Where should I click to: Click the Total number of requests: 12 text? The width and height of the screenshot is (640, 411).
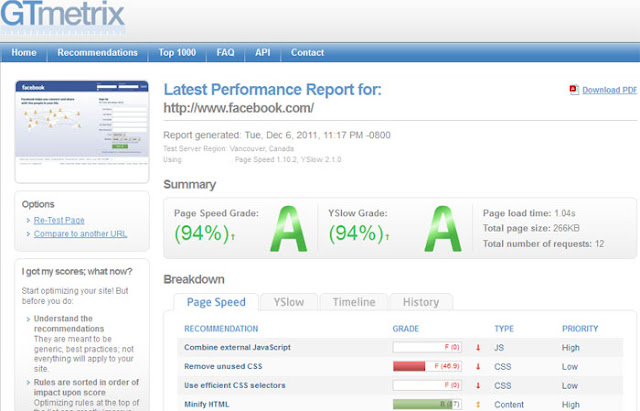(543, 244)
